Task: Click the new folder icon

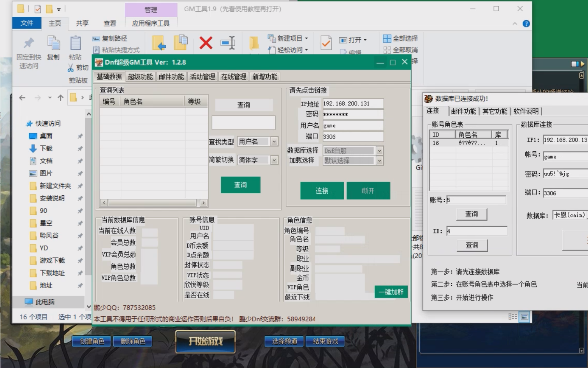Action: pyautogui.click(x=254, y=43)
